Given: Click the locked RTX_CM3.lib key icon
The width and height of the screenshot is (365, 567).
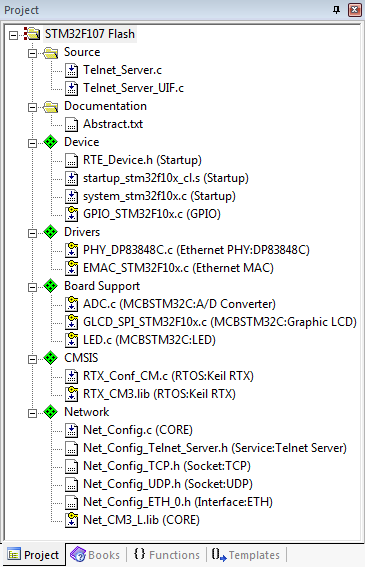Looking at the screenshot, I should (72, 394).
